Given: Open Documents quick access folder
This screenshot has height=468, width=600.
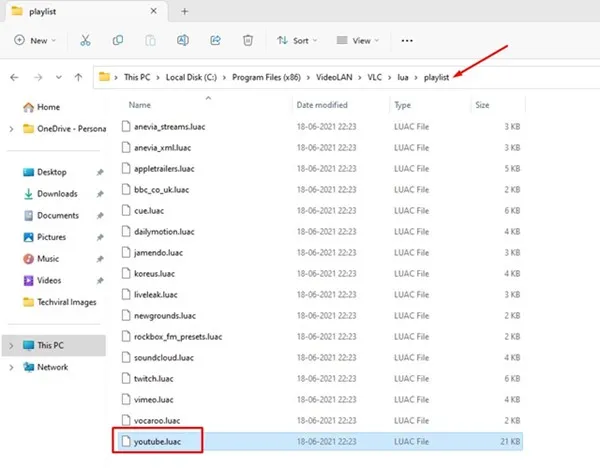Looking at the screenshot, I should [x=51, y=215].
